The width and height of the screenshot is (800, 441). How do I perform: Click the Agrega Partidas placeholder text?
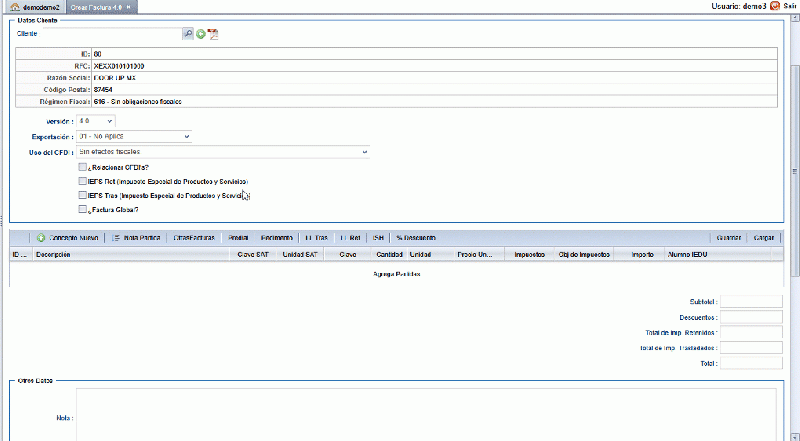point(396,274)
